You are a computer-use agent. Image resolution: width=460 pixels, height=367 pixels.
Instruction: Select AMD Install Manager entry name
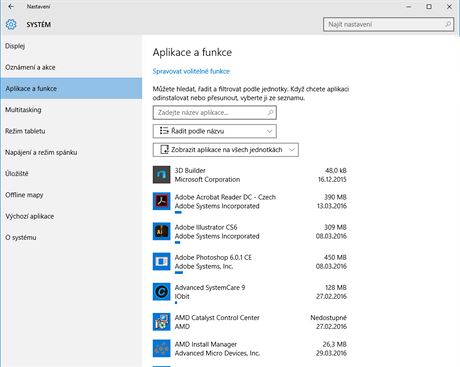tap(206, 344)
